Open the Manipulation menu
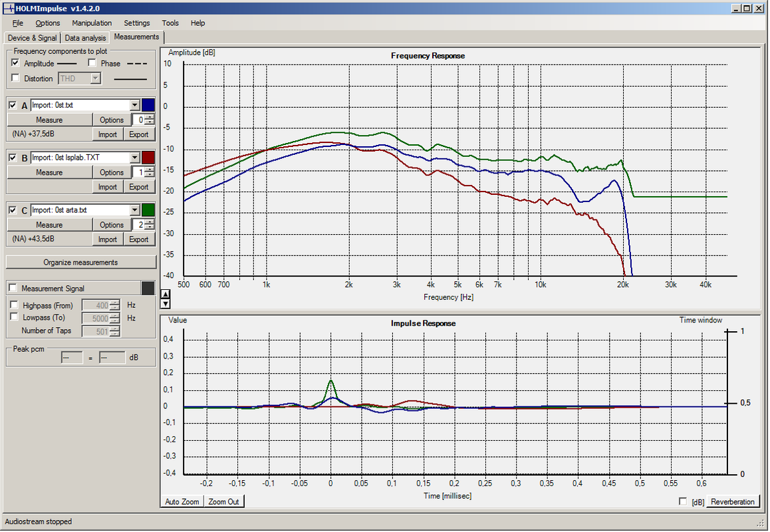 pos(92,23)
